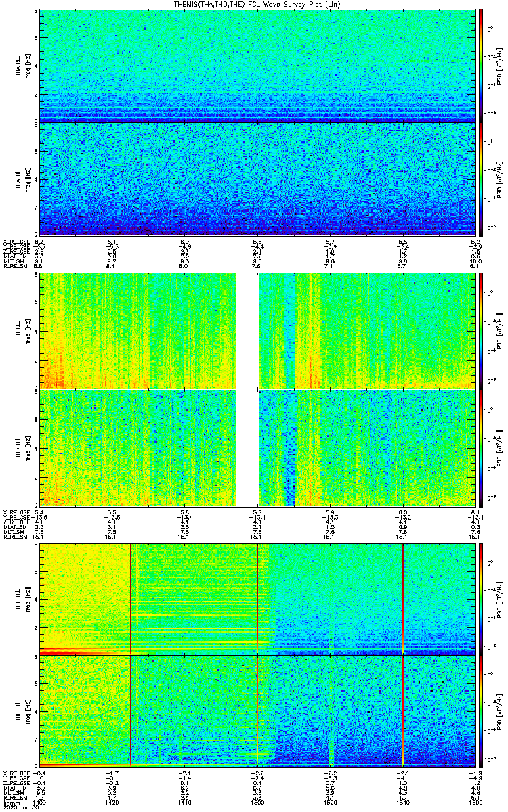Click the R_RE_SM row label under THD panels
The image size is (508, 812).
14,535
